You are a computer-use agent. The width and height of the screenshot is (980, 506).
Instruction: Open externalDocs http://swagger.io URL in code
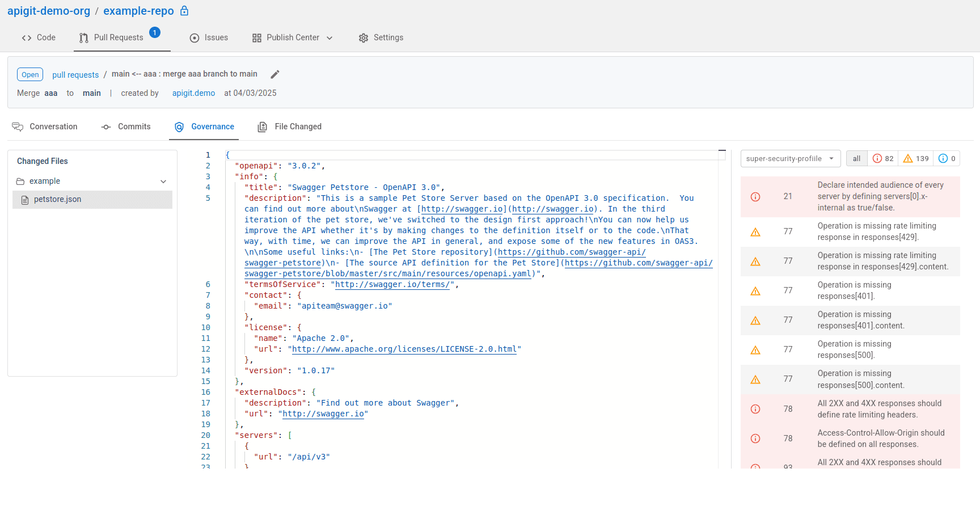point(323,414)
